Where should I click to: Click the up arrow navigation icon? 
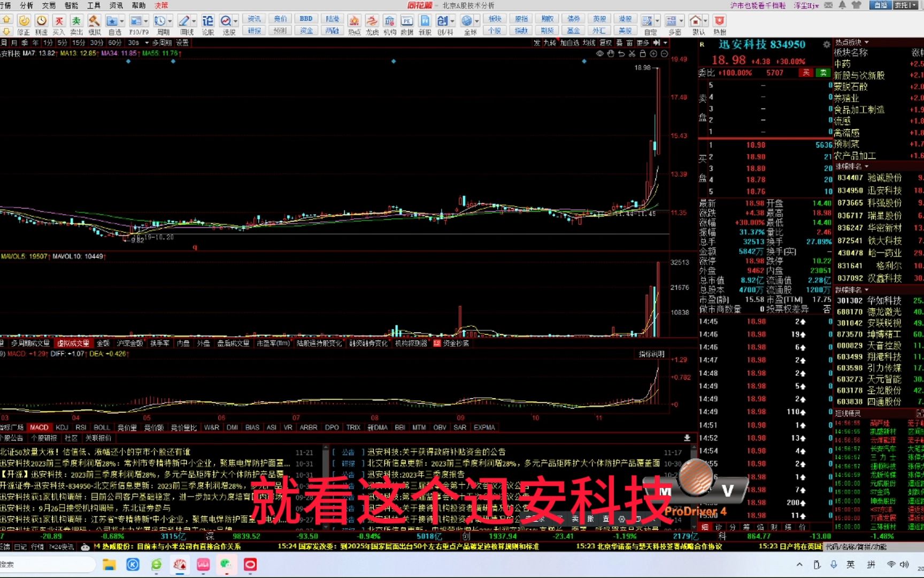[x=6, y=18]
